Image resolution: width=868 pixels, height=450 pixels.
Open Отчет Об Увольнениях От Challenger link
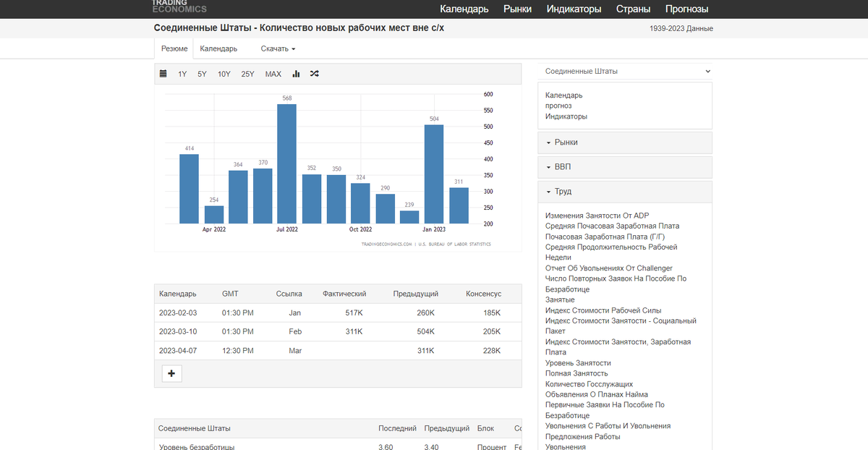pos(609,268)
